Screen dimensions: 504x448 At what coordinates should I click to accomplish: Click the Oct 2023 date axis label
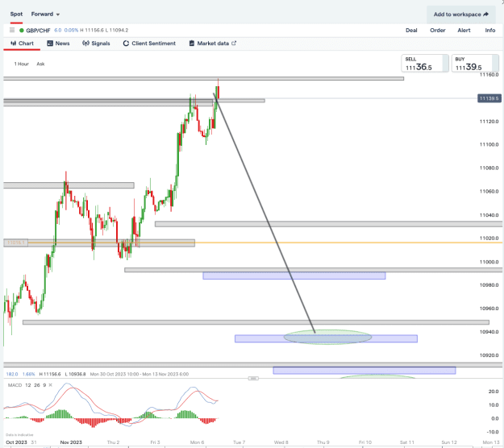16,442
